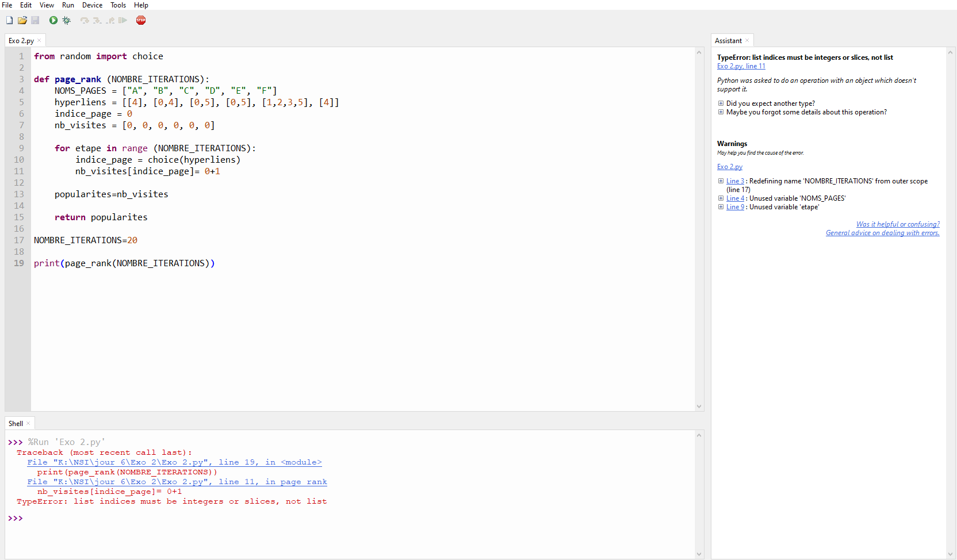The width and height of the screenshot is (957, 560).
Task: Click the shell prompt input line
Action: 173,518
